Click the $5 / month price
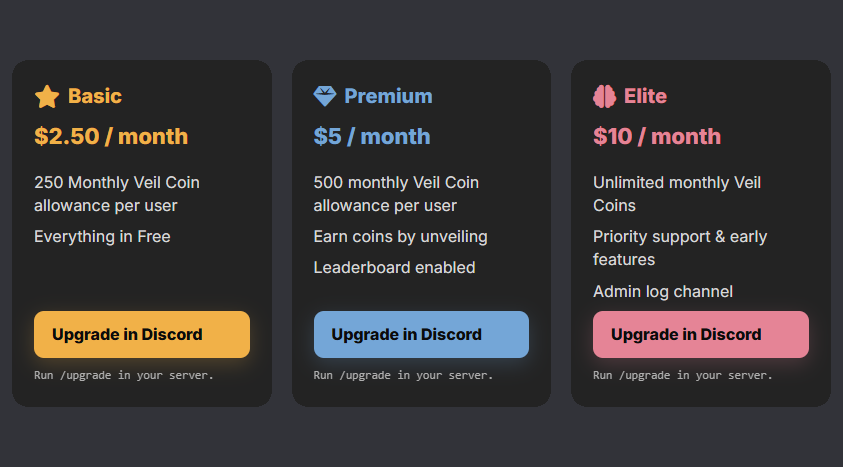The image size is (843, 467). click(372, 136)
